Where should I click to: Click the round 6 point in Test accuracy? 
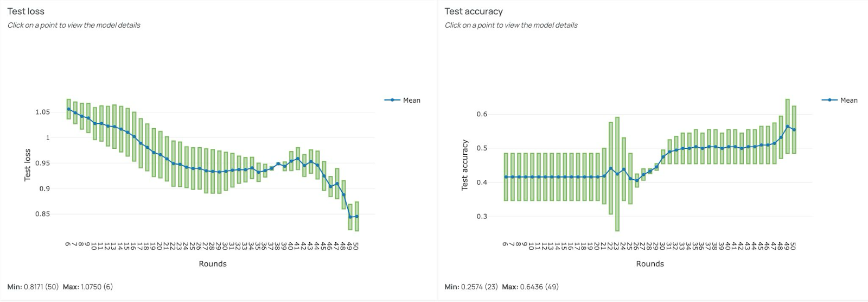pyautogui.click(x=506, y=177)
